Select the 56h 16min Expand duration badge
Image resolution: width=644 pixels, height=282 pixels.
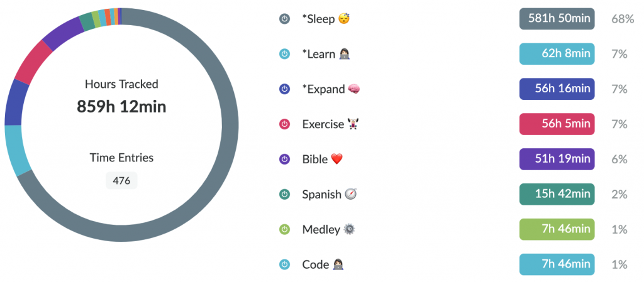[x=557, y=89]
